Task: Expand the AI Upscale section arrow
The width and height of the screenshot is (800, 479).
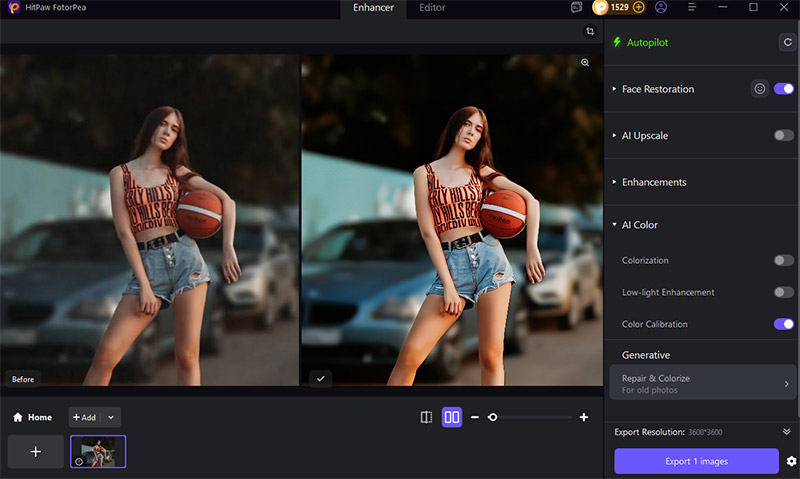Action: pos(614,136)
